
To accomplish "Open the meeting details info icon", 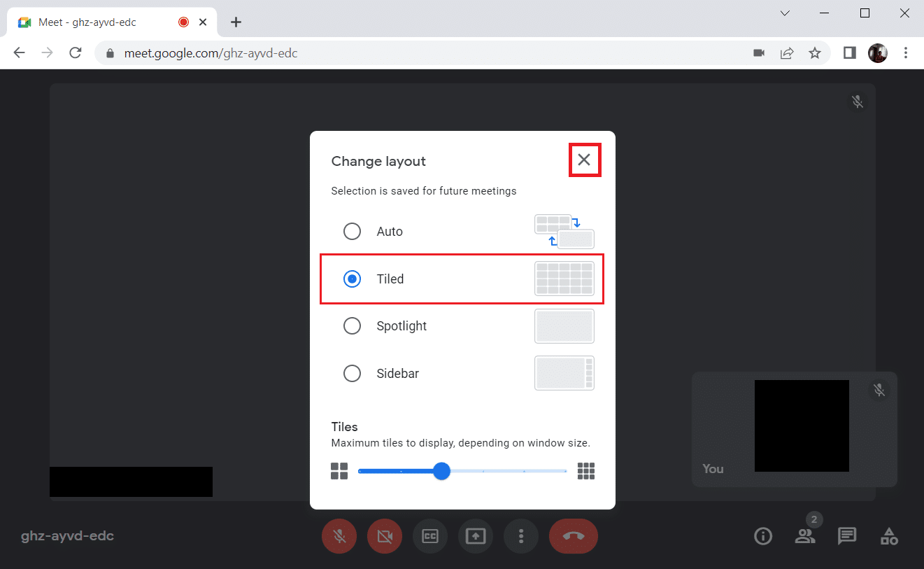I will [763, 537].
